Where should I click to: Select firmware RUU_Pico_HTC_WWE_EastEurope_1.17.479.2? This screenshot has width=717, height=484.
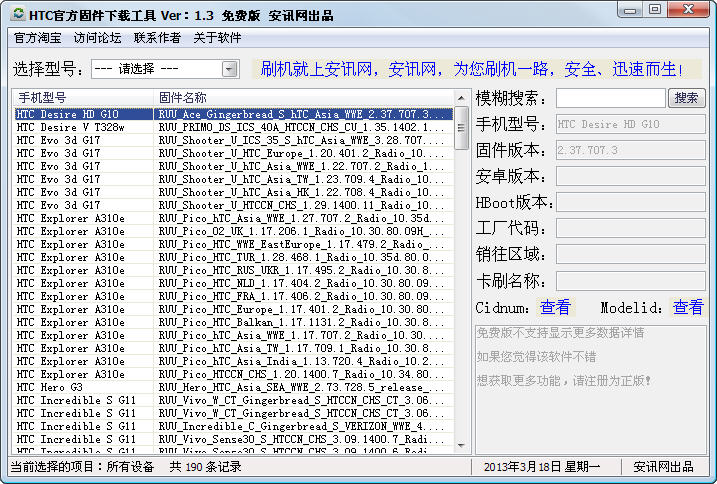click(234, 244)
